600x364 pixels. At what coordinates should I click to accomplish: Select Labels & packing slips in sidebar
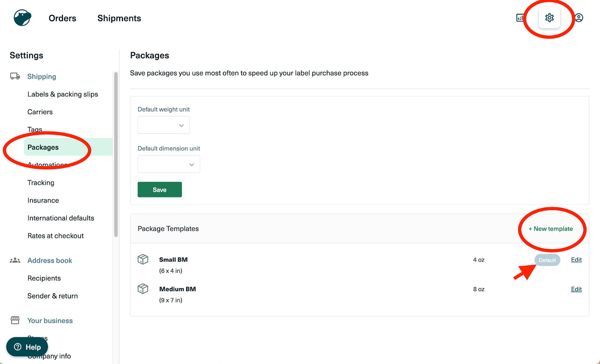[63, 94]
